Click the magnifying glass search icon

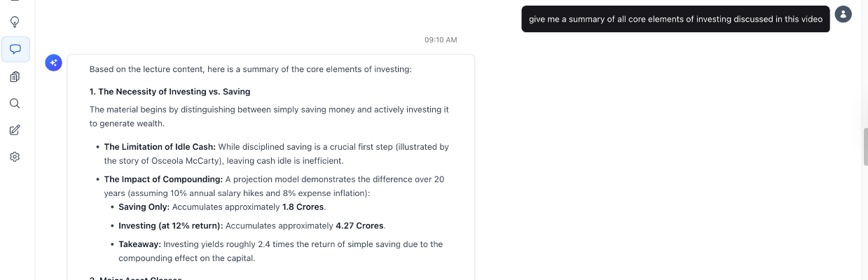click(x=15, y=103)
